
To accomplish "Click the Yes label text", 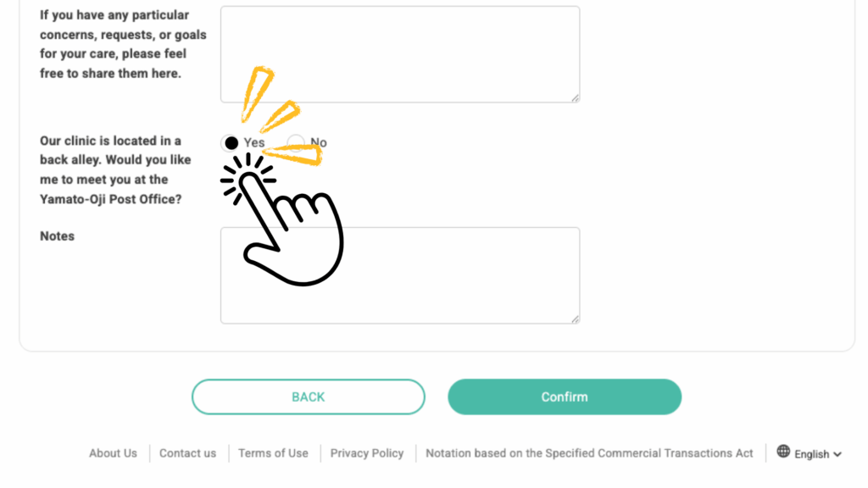I will tap(254, 142).
